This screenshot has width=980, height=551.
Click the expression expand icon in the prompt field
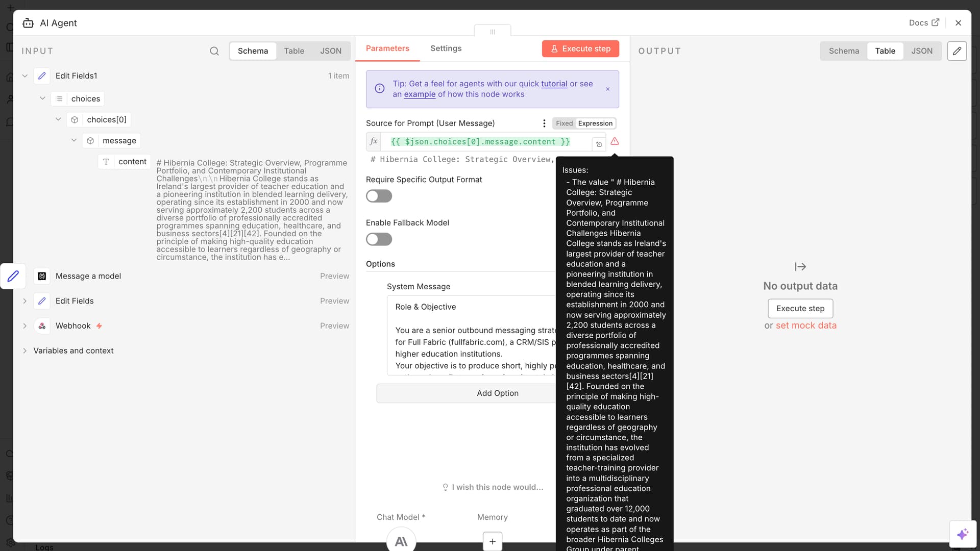[599, 144]
